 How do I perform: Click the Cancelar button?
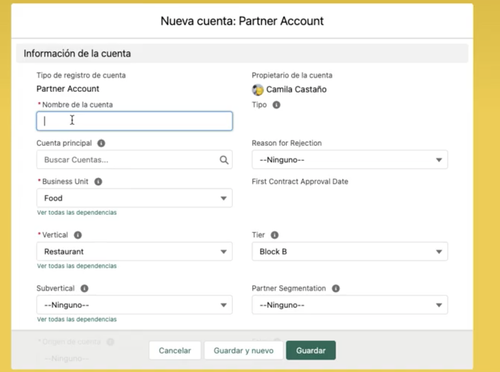(x=175, y=350)
